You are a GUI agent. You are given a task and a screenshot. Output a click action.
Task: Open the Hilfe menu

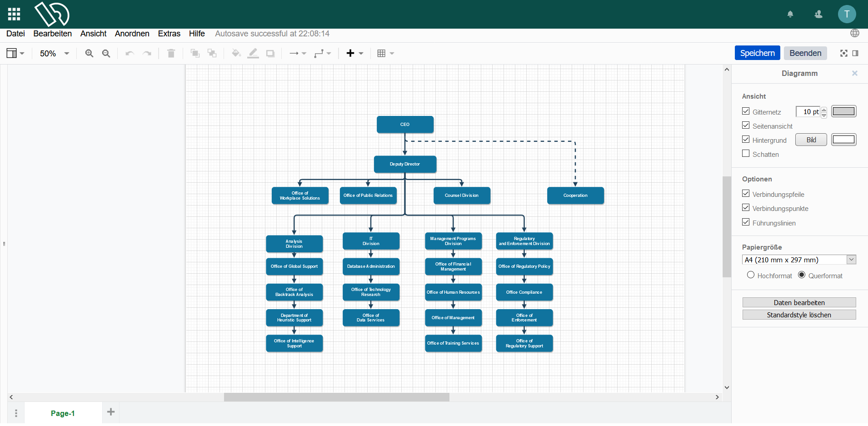click(197, 34)
